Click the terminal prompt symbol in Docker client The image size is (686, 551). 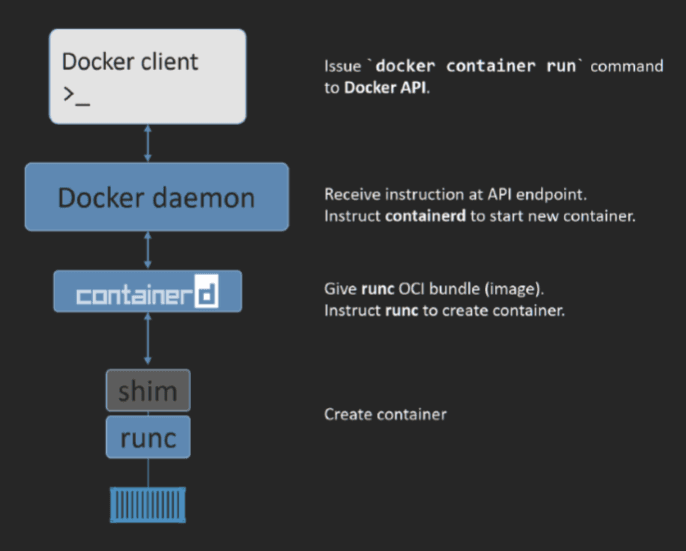coord(77,96)
